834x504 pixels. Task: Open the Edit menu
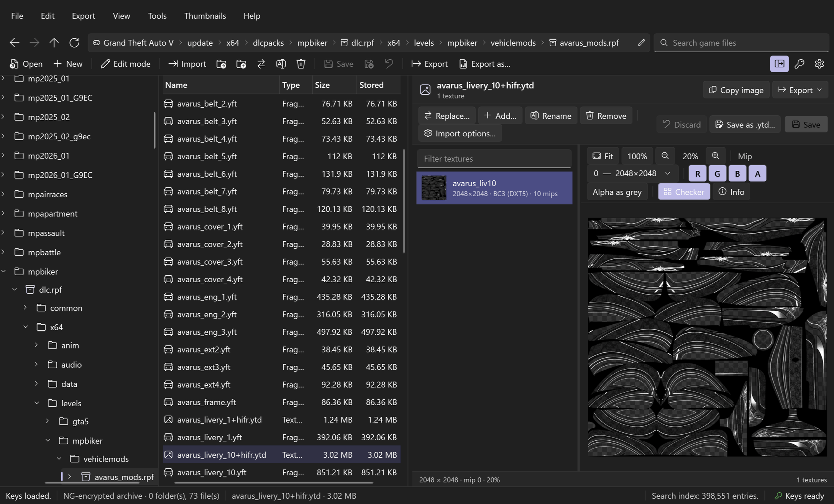point(48,16)
